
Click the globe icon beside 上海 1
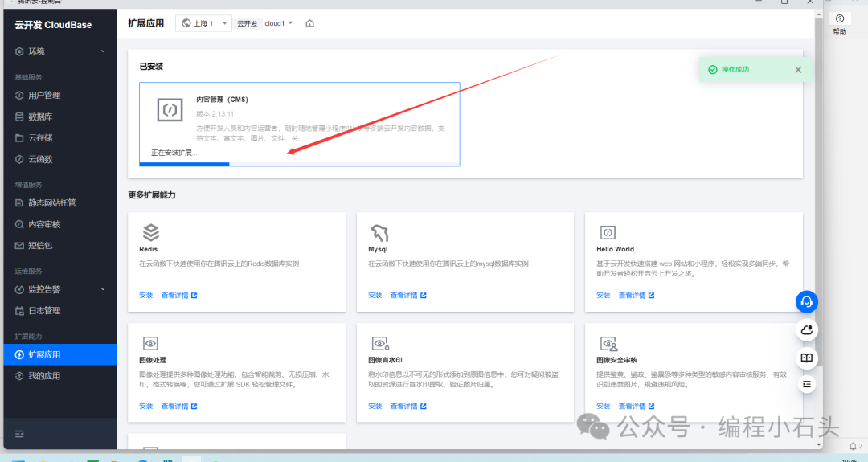click(186, 23)
